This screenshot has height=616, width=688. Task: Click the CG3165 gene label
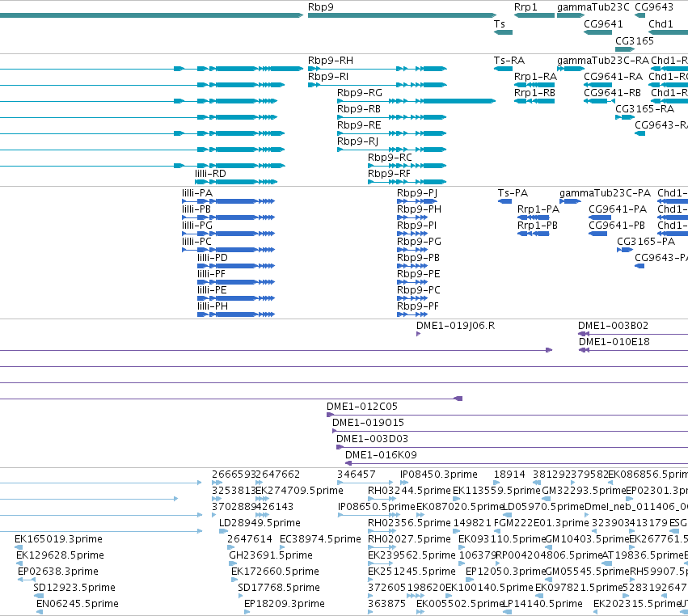pos(634,40)
